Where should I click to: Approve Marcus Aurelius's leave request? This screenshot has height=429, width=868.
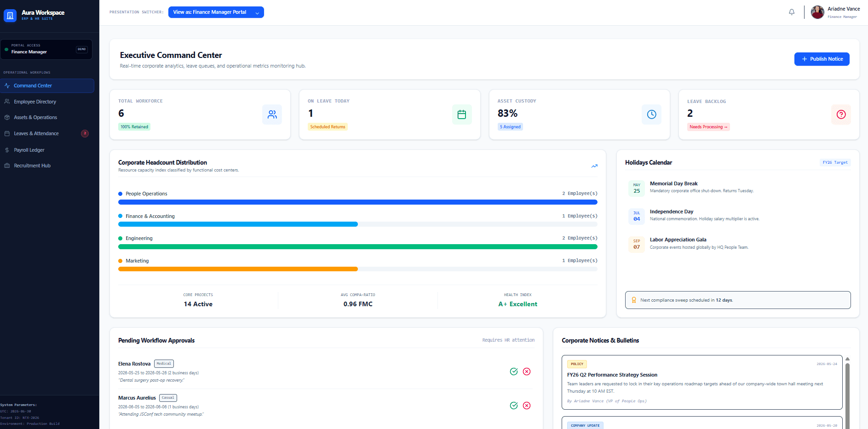514,406
